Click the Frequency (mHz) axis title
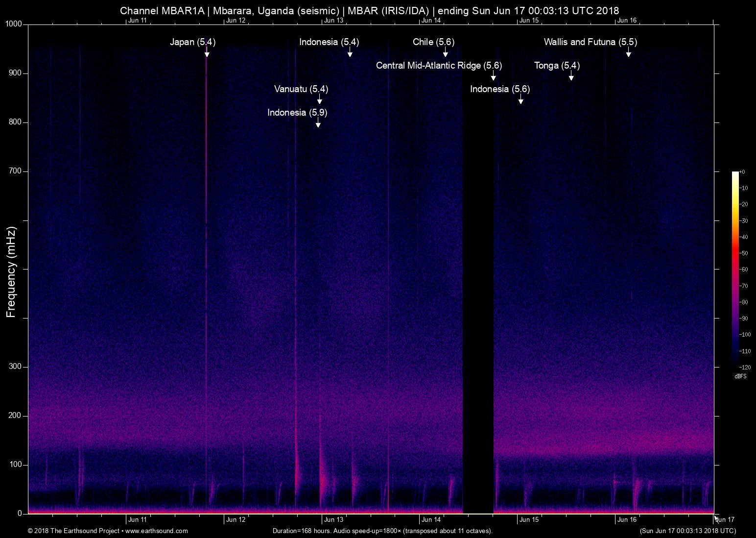 pyautogui.click(x=11, y=272)
